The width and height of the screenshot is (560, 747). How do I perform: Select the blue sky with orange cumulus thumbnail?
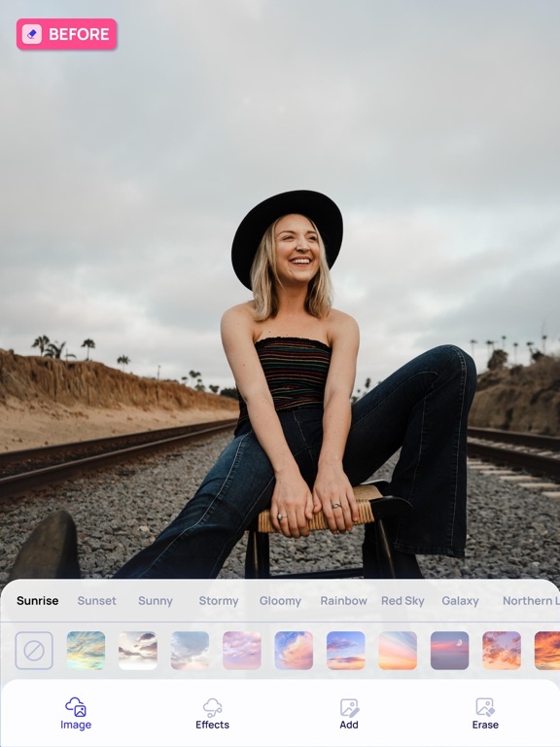pyautogui.click(x=294, y=651)
